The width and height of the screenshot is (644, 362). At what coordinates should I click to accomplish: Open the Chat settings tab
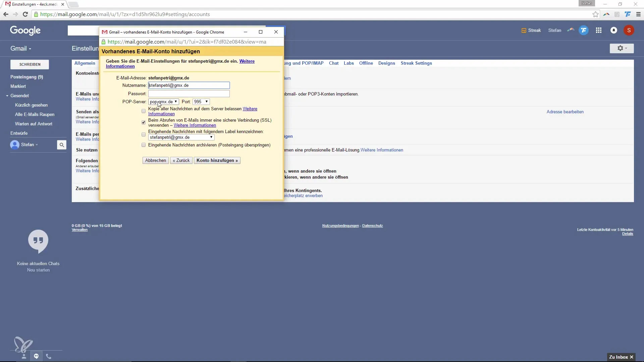click(334, 63)
